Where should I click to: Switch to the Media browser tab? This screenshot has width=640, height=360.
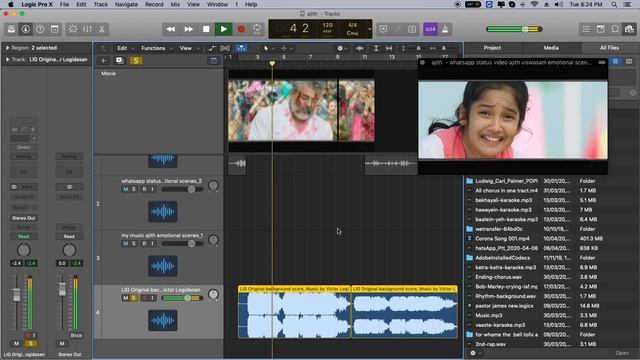(551, 48)
